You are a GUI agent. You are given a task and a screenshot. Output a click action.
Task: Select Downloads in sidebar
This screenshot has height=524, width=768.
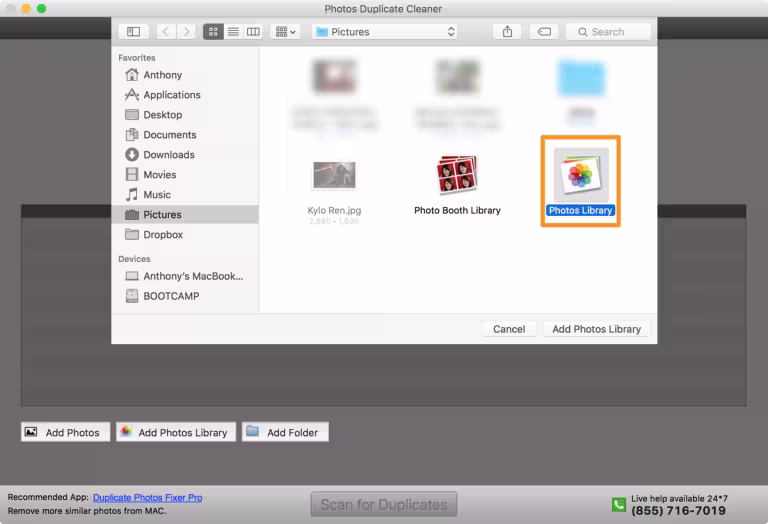185,155
